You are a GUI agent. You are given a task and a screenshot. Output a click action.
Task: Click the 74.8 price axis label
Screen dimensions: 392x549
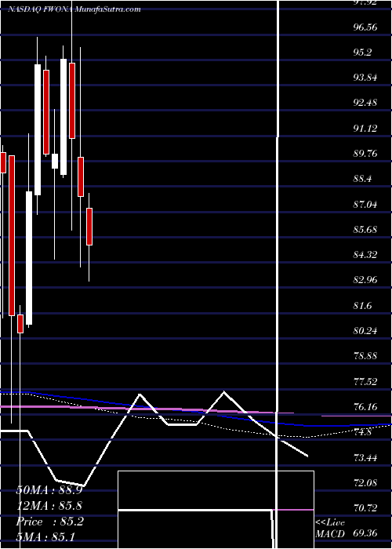pyautogui.click(x=362, y=433)
